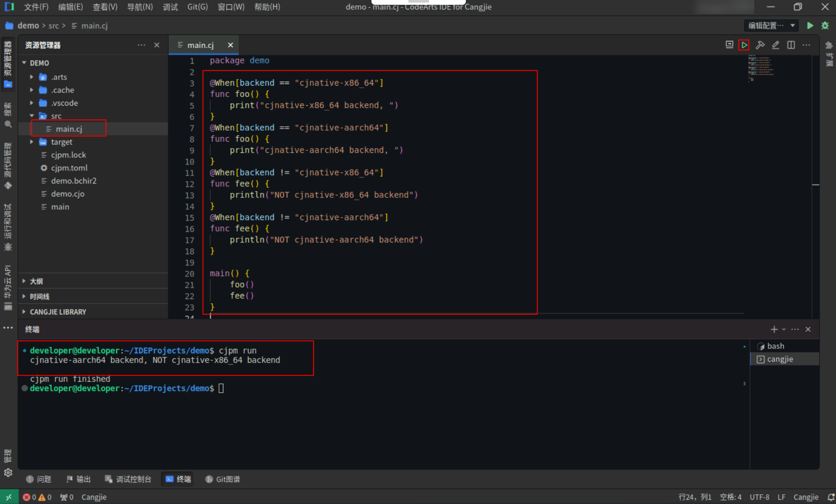
Task: Click the red-boxed run file icon in editor toolbar
Action: coord(744,45)
